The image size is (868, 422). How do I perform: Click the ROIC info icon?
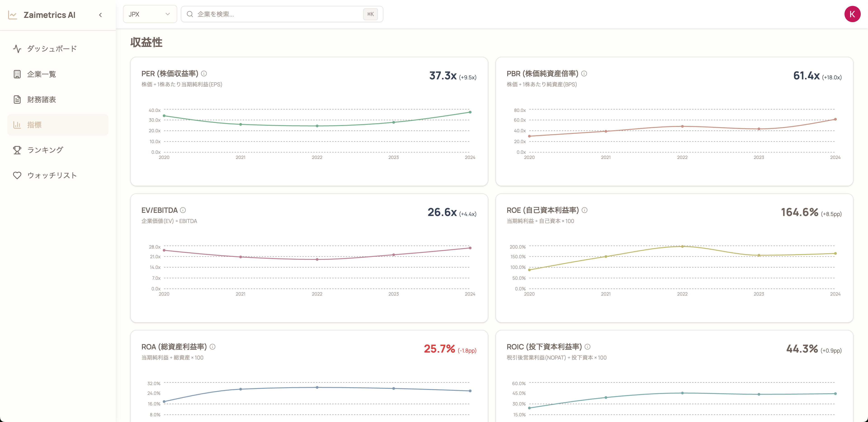point(587,346)
